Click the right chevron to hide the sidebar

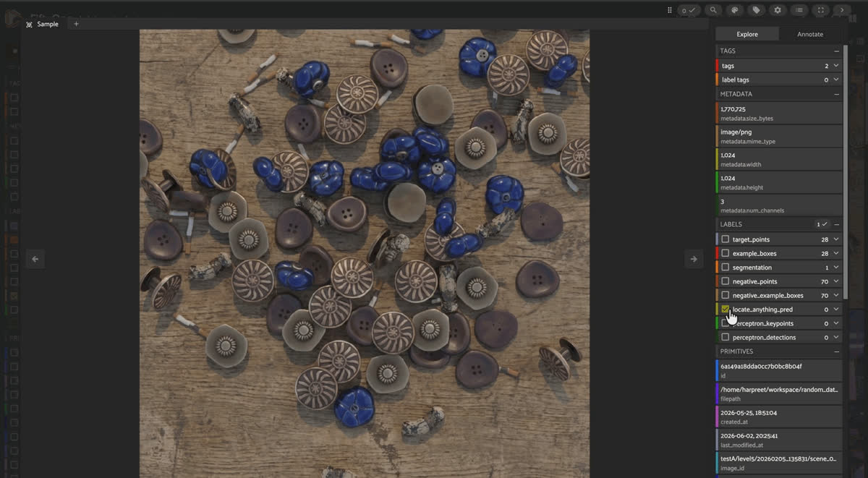pyautogui.click(x=842, y=10)
